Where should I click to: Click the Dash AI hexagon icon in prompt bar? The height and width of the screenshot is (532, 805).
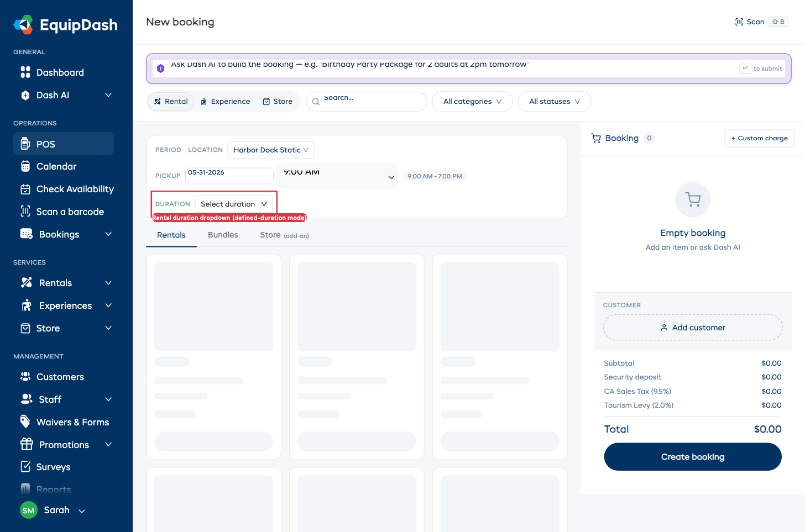tap(161, 69)
